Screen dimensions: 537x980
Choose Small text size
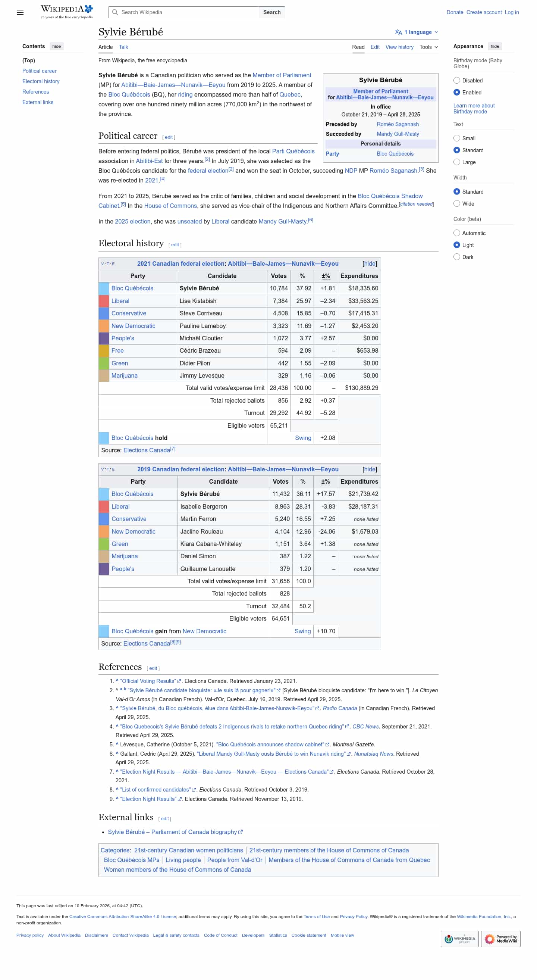[457, 138]
